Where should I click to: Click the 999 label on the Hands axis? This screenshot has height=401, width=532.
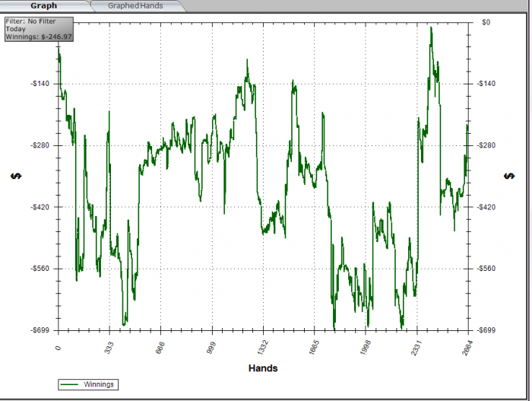[x=211, y=348]
